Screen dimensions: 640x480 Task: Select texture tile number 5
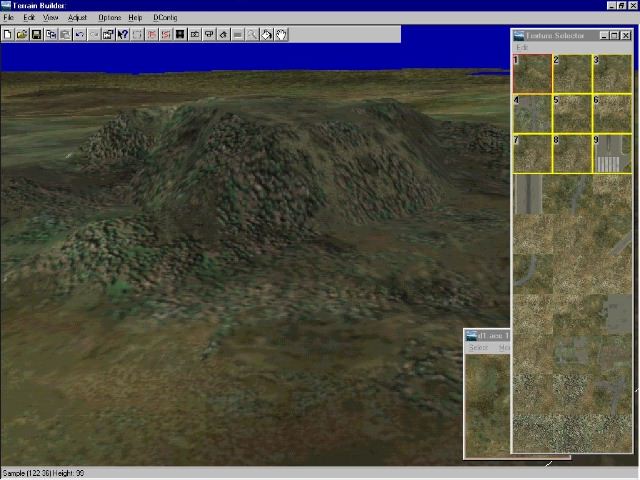572,113
